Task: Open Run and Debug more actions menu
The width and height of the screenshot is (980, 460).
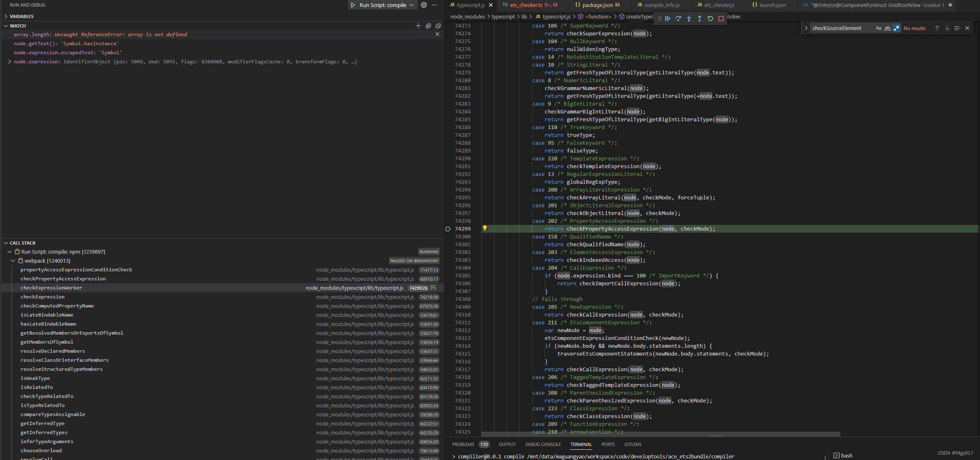Action: click(435, 5)
